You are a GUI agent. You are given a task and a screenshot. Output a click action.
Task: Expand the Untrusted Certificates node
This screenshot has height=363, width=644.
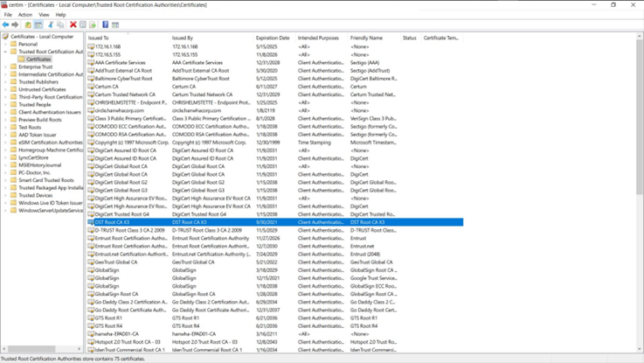coord(5,89)
